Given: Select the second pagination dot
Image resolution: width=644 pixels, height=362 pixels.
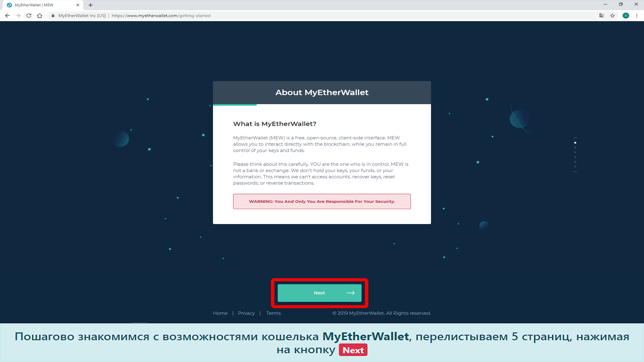Looking at the screenshot, I should click(575, 147).
